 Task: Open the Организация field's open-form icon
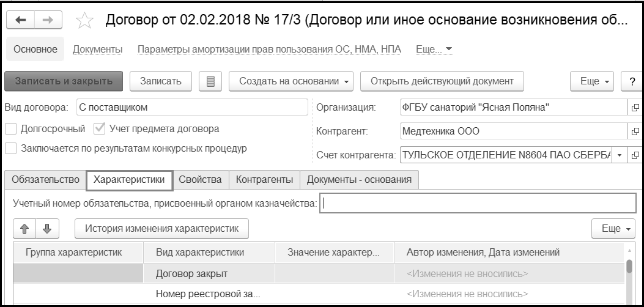click(634, 108)
